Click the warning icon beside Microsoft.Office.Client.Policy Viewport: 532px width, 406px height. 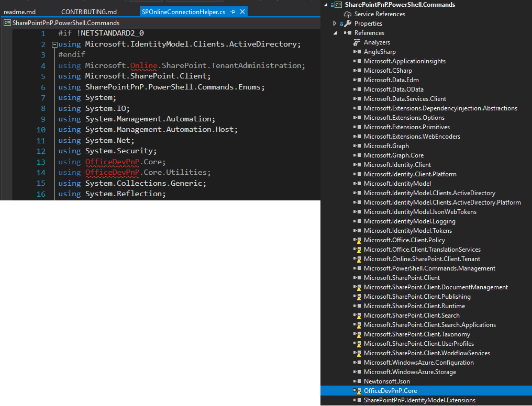pyautogui.click(x=357, y=240)
